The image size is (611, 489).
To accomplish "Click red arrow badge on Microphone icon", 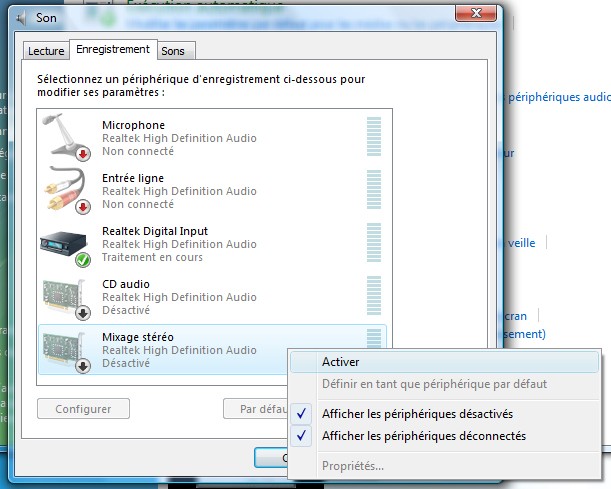I will click(x=83, y=153).
